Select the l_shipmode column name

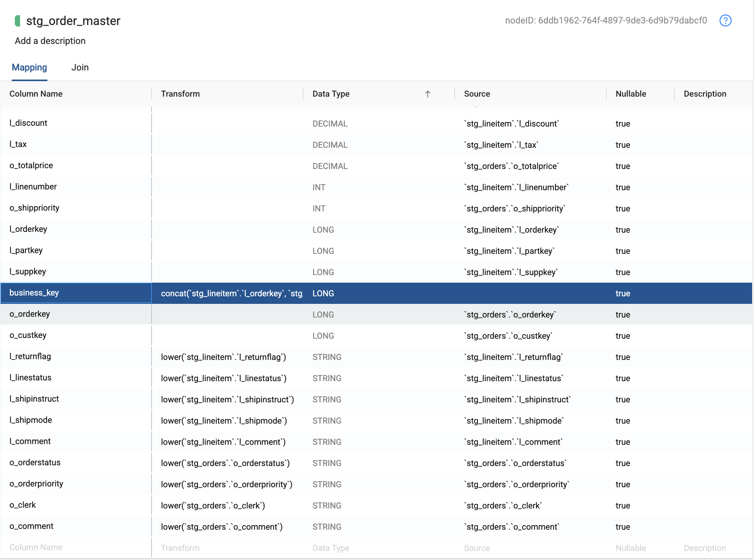pos(31,420)
